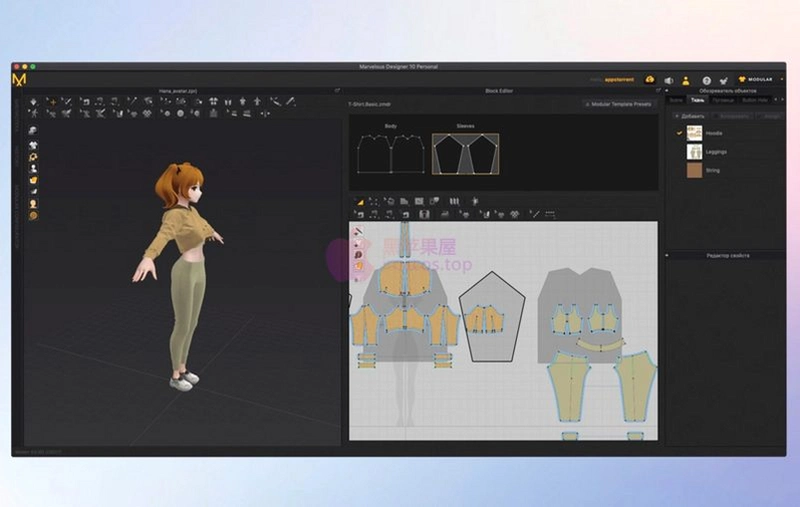
Task: Click the last diagonal tool icon in the first 3D toolbar row
Action: pos(290,102)
